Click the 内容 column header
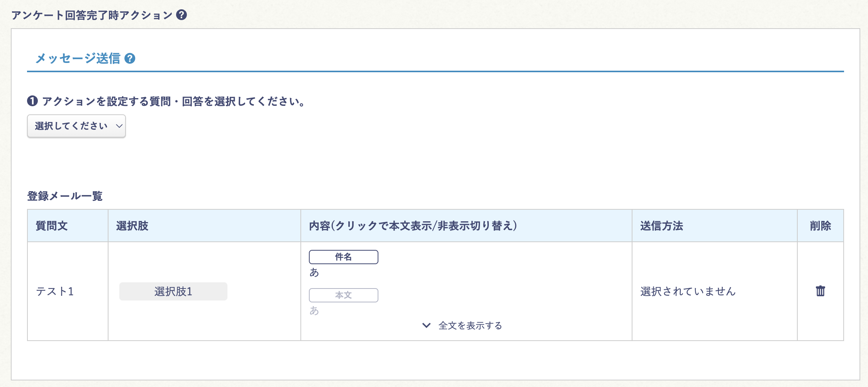Screen dimensions: 868x387 [413, 226]
